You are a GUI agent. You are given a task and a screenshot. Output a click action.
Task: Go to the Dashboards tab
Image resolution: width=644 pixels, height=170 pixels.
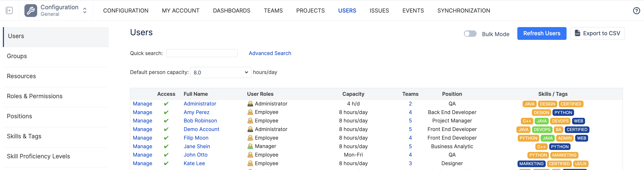tap(232, 11)
